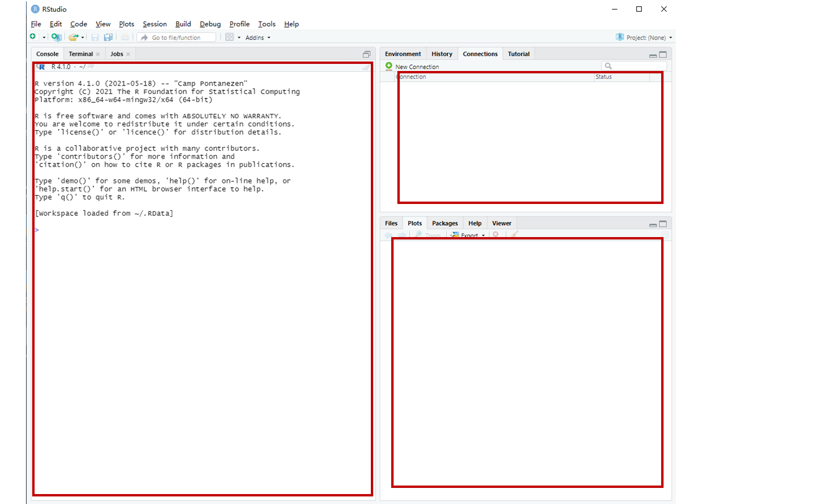Screen dimensions: 817x504
Task: Click the console prompt line
Action: 203,230
